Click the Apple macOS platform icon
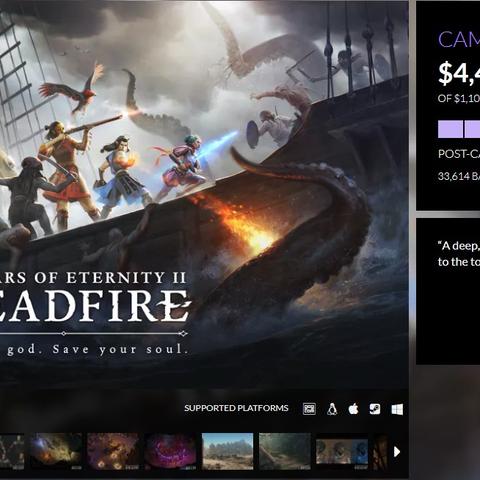Viewport: 480px width, 480px height. [353, 408]
